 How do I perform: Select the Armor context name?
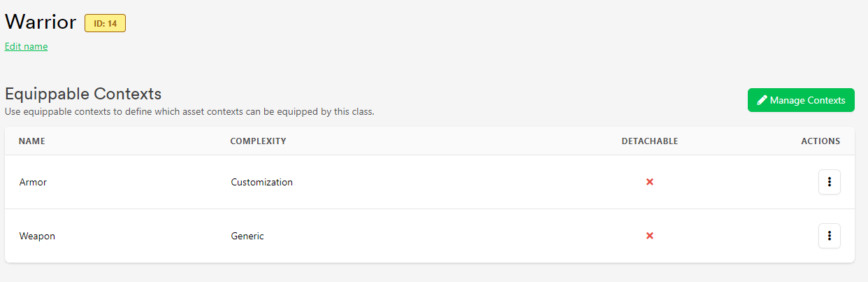click(x=33, y=182)
